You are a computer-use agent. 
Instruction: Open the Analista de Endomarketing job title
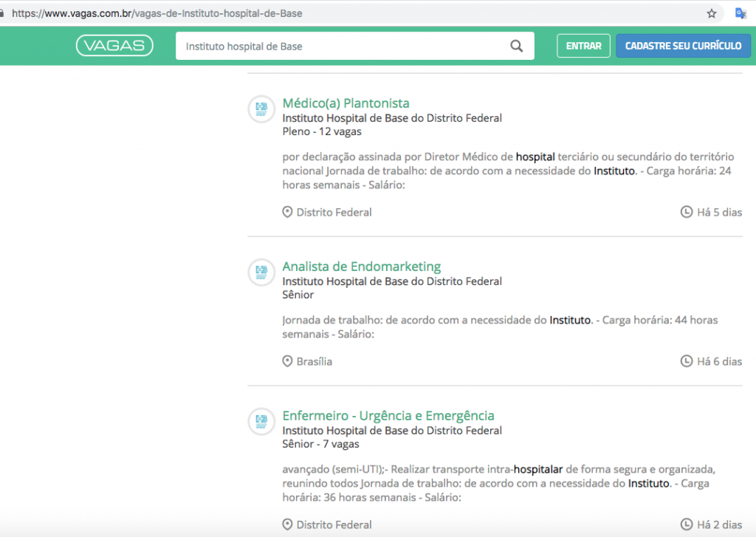pyautogui.click(x=361, y=267)
